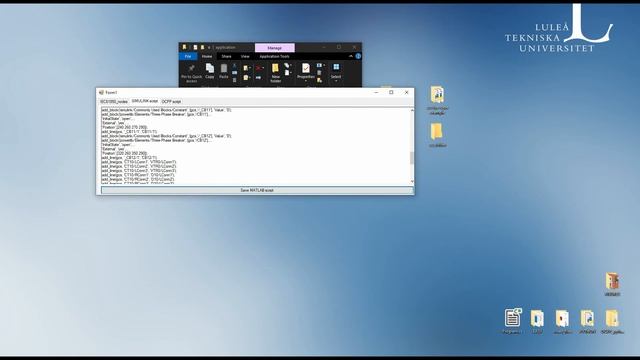Click the Open icon beside Properties
This screenshot has width=640, height=360.
[x=319, y=65]
